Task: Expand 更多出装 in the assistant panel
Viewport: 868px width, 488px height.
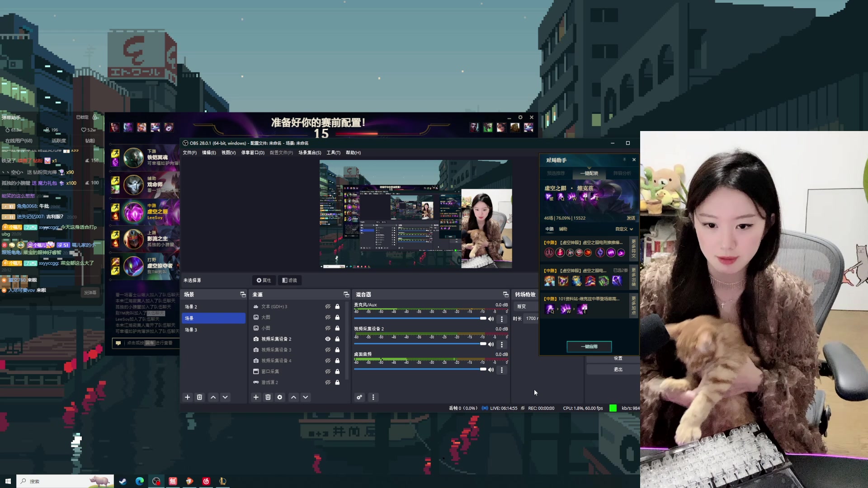Action: coord(633,277)
